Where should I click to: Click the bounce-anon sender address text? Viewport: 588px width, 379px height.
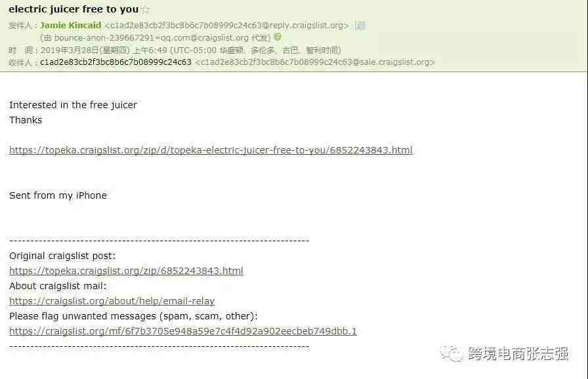pyautogui.click(x=151, y=38)
